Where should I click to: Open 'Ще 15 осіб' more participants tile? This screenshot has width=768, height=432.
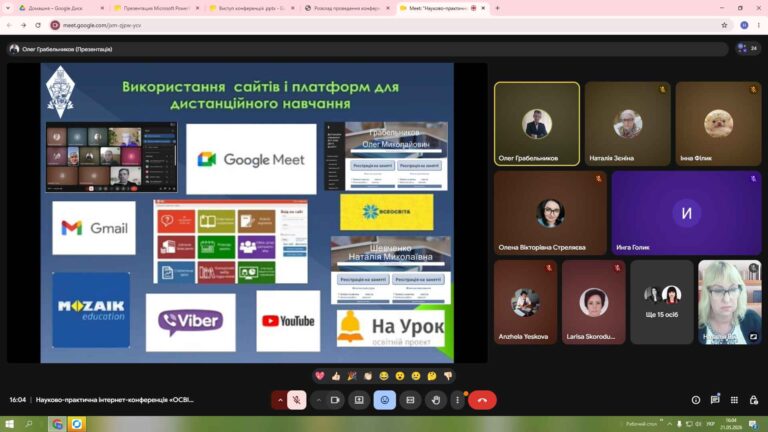pos(662,302)
